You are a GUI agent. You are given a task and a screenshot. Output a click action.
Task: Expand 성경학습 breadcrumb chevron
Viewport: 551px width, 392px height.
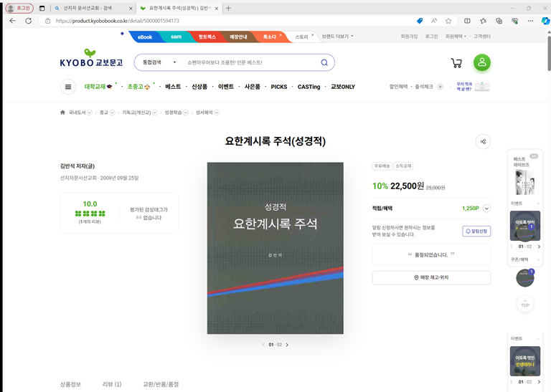point(186,113)
